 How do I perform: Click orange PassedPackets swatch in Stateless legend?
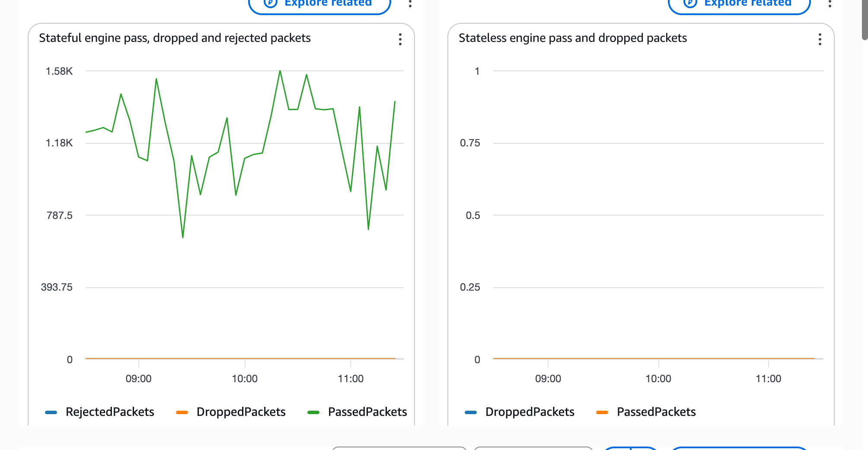click(602, 412)
